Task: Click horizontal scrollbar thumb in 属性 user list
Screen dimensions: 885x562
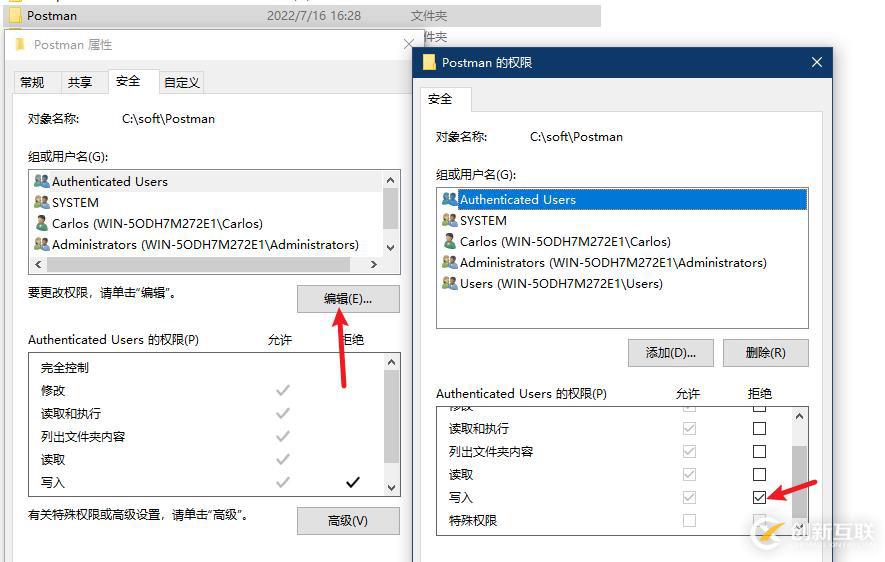Action: pyautogui.click(x=199, y=264)
